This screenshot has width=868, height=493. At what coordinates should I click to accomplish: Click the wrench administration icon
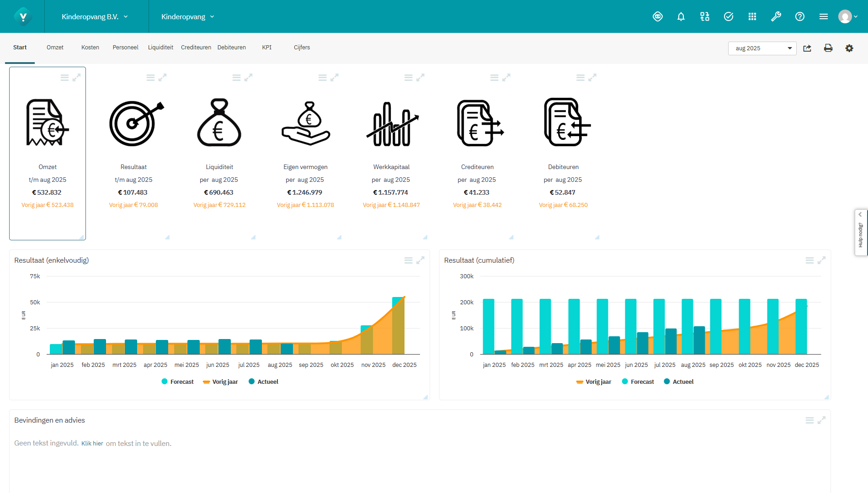pos(777,16)
